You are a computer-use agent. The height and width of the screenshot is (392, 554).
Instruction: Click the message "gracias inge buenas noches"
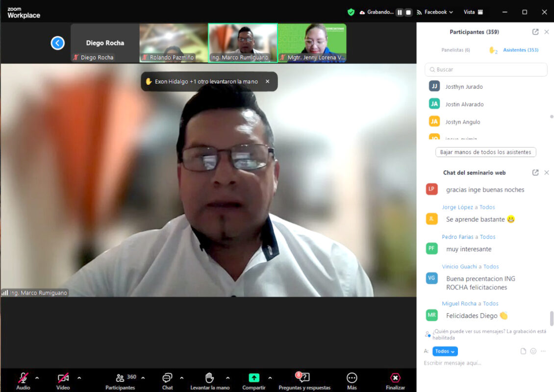click(485, 190)
